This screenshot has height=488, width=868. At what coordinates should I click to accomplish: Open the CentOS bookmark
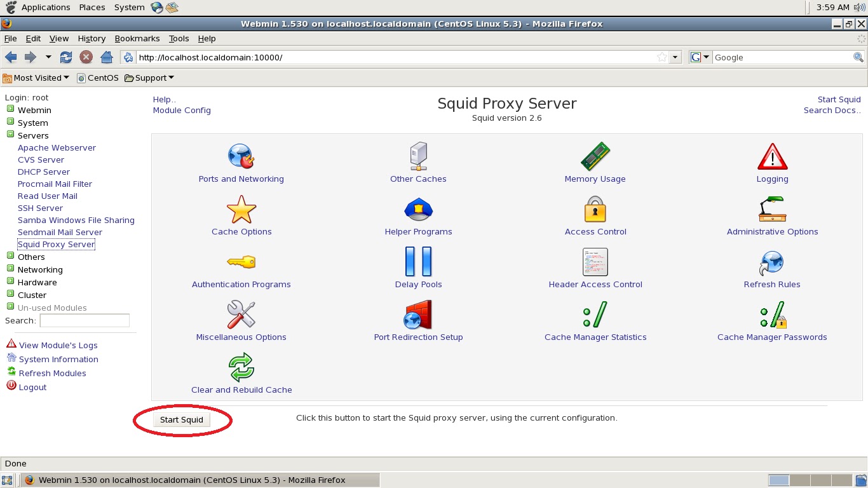[x=98, y=78]
